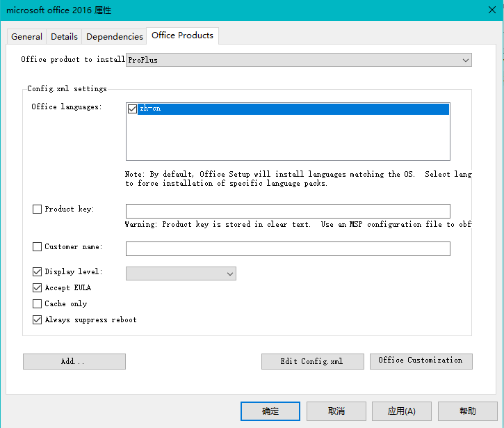Select the zh-cn language row
This screenshot has height=428, width=504.
click(293, 109)
